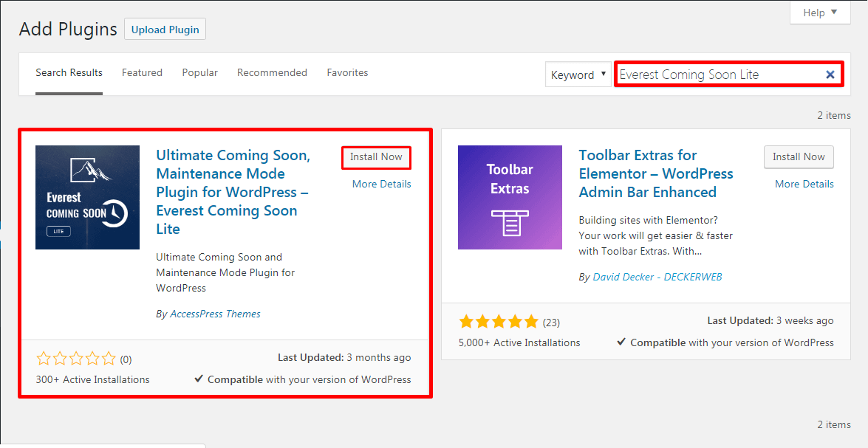Click the 5,000+ Active Installations text
The image size is (868, 448).
point(519,342)
